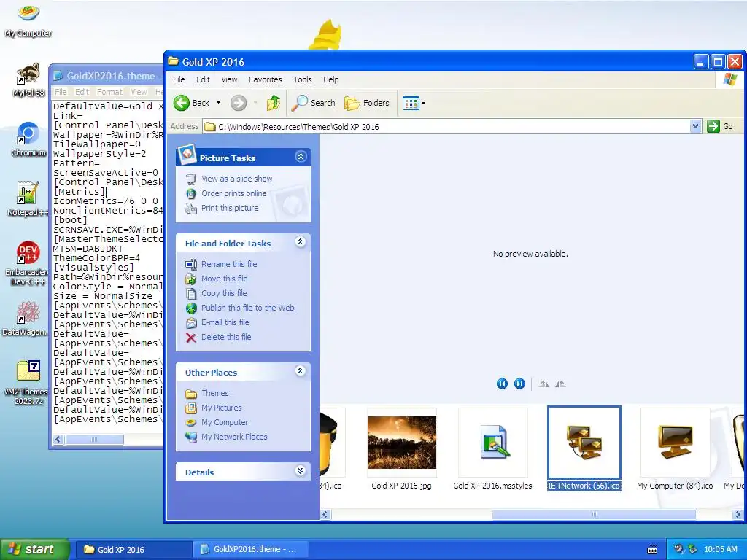Select IE+Network (56).ico thumbnail
This screenshot has height=560, width=747.
coord(584,443)
